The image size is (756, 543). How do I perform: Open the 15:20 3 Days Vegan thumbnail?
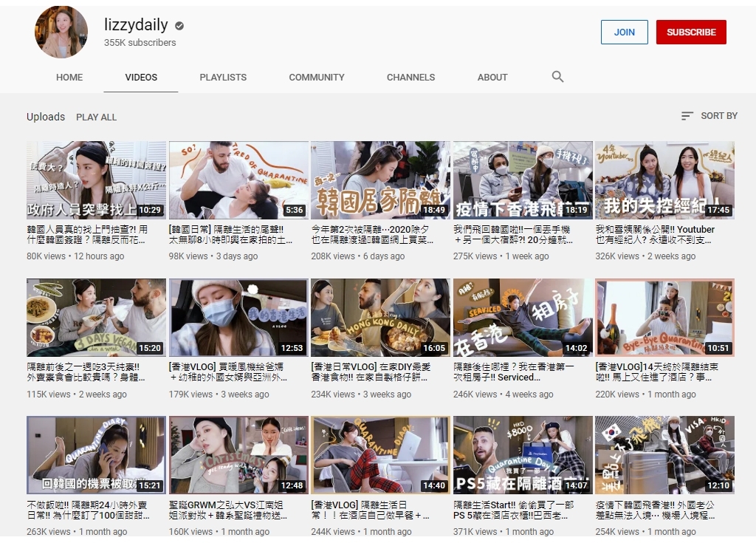click(96, 318)
